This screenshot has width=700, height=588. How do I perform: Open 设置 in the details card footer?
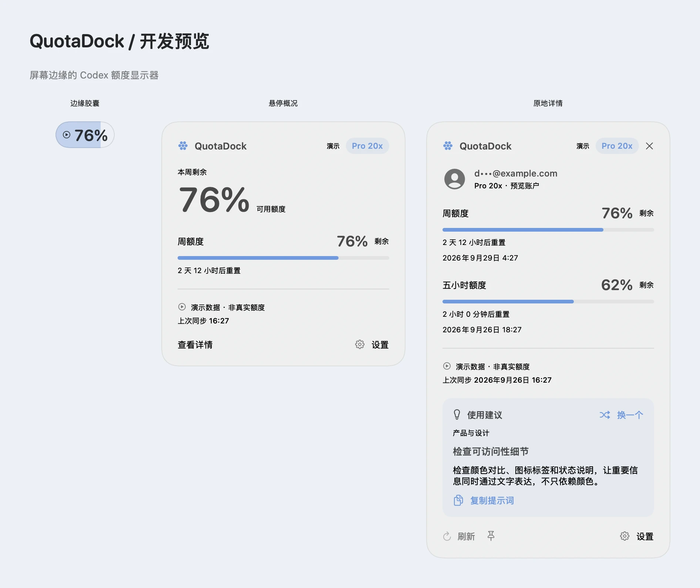pyautogui.click(x=645, y=537)
